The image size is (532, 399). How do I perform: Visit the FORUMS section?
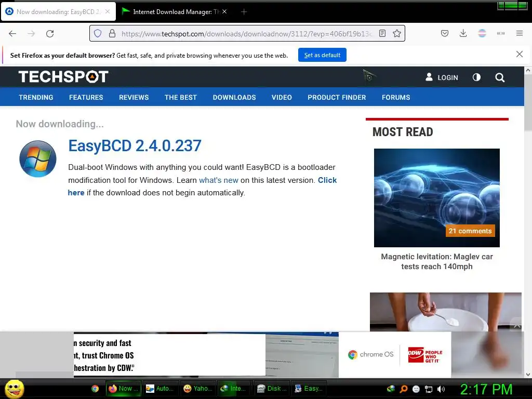[x=396, y=97]
